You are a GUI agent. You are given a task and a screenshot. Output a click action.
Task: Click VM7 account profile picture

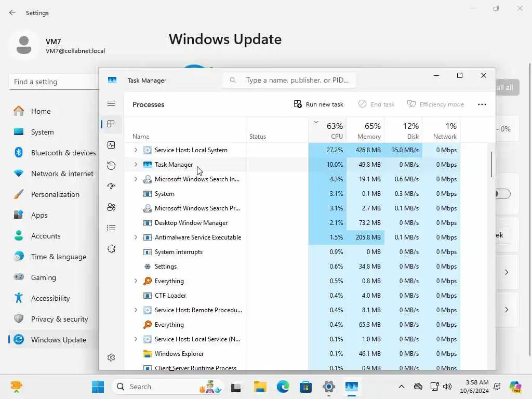point(24,45)
